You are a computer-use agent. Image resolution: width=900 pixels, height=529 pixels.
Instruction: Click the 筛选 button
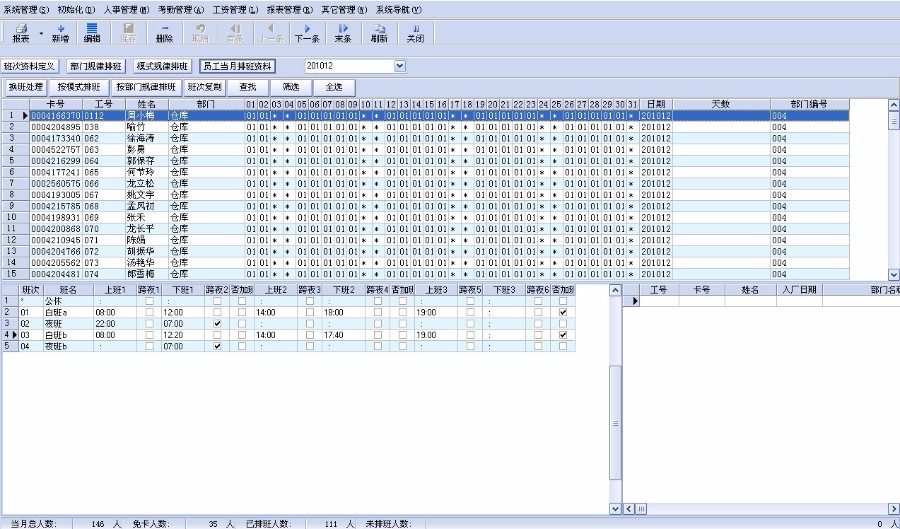point(291,88)
